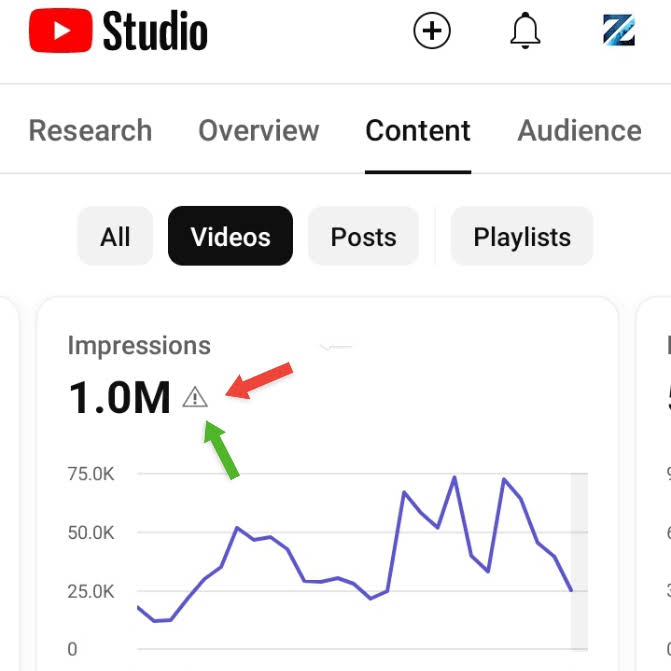Click the shaded latest-day region on chart
The image size is (671, 671).
pyautogui.click(x=579, y=561)
